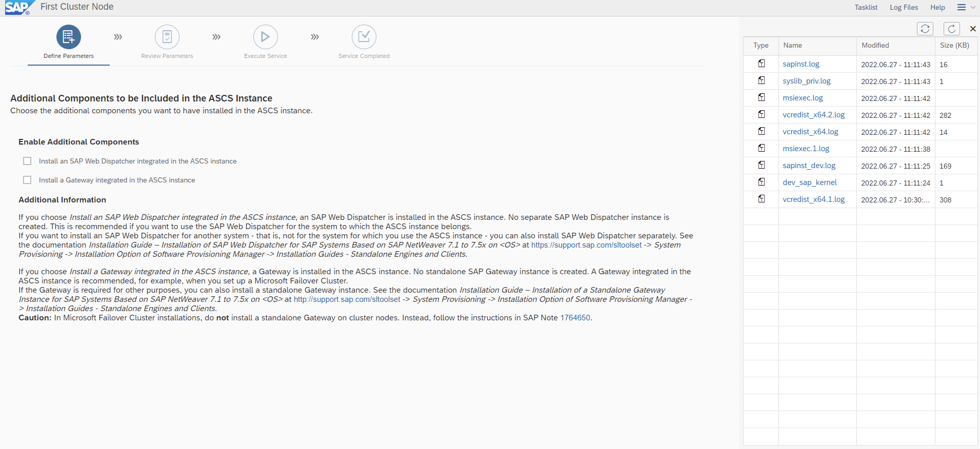Select the Service Completed step icon
The width and height of the screenshot is (980, 449).
click(x=364, y=37)
